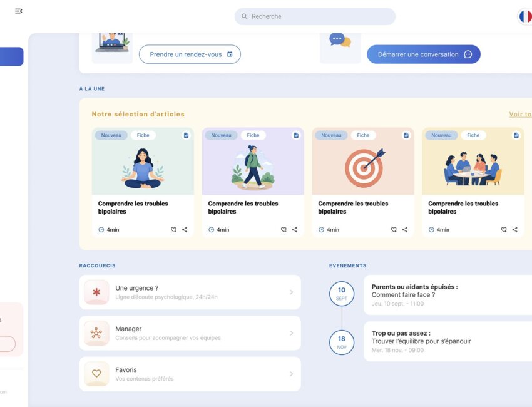Share the team meeting article
Viewport: 532px width, 407px height.
[x=514, y=229]
